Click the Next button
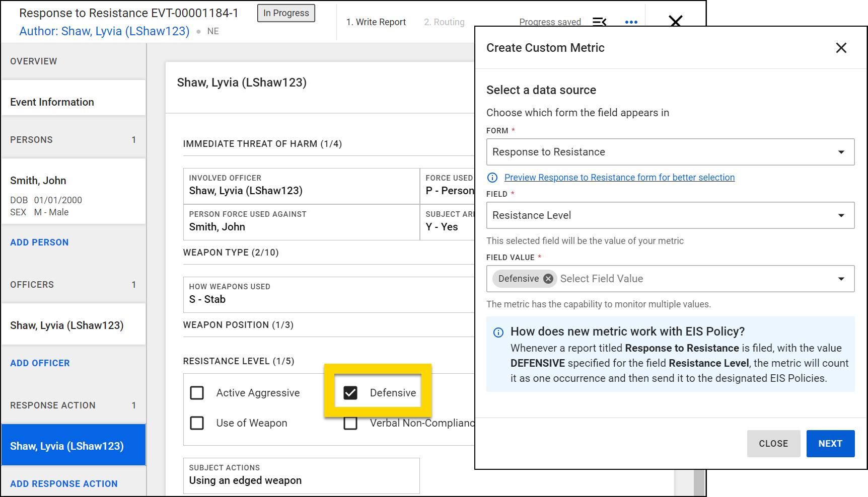Image resolution: width=868 pixels, height=497 pixels. [830, 444]
